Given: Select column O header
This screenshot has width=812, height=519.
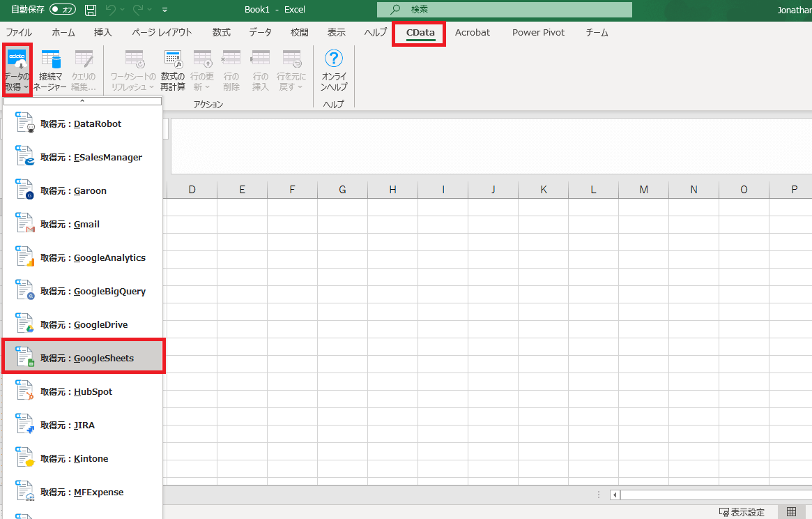Looking at the screenshot, I should coord(744,190).
